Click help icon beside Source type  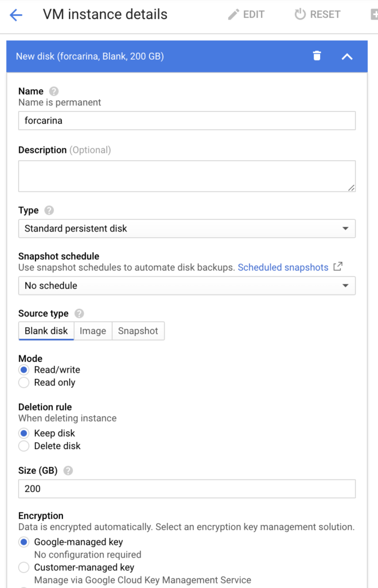(79, 314)
